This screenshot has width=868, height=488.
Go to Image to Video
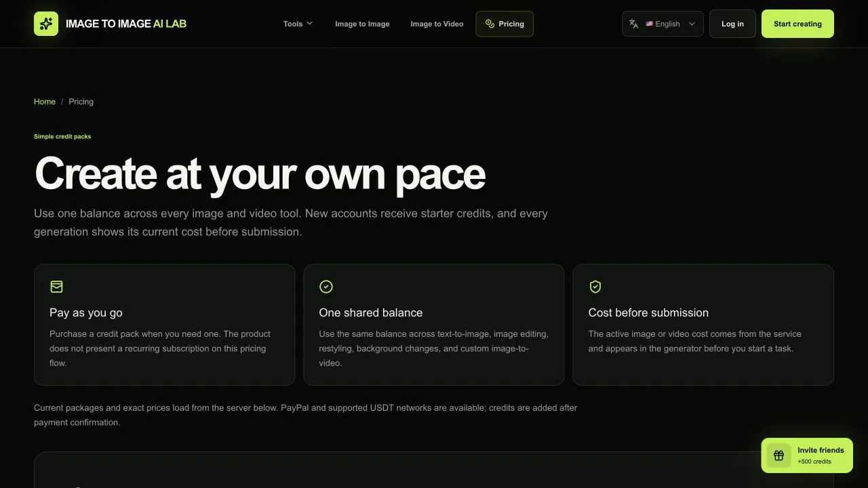(x=437, y=24)
